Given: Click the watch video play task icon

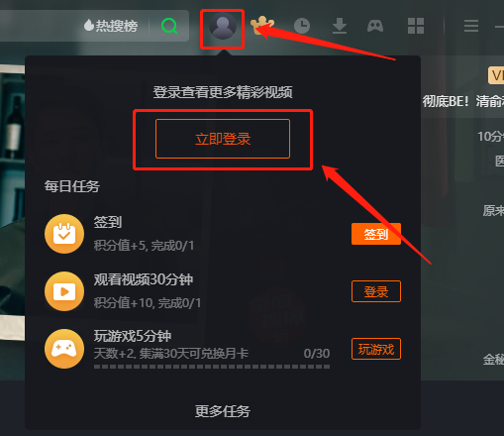Looking at the screenshot, I should (64, 291).
